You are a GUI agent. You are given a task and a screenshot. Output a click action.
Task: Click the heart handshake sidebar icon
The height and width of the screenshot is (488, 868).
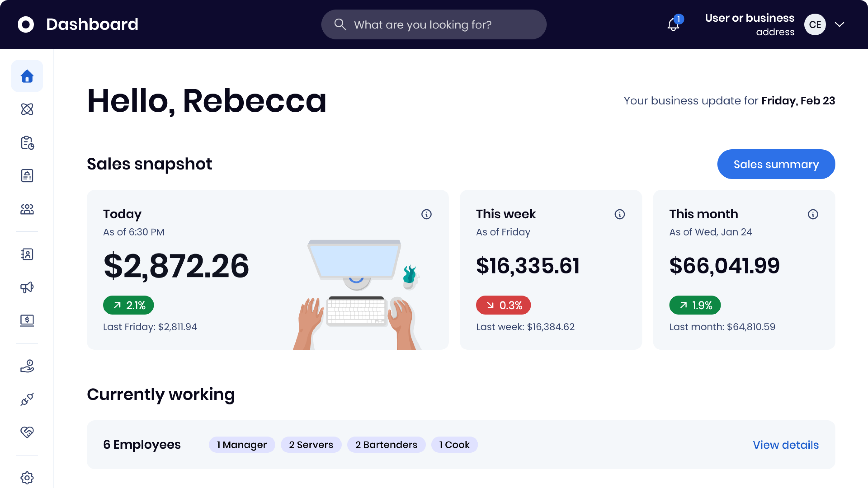click(x=27, y=432)
